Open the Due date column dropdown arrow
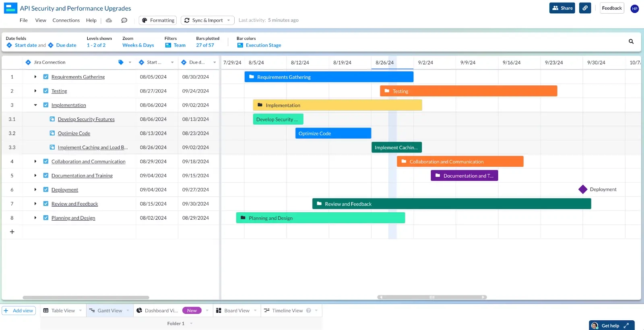Screen dimensions: 644x330 [215, 62]
